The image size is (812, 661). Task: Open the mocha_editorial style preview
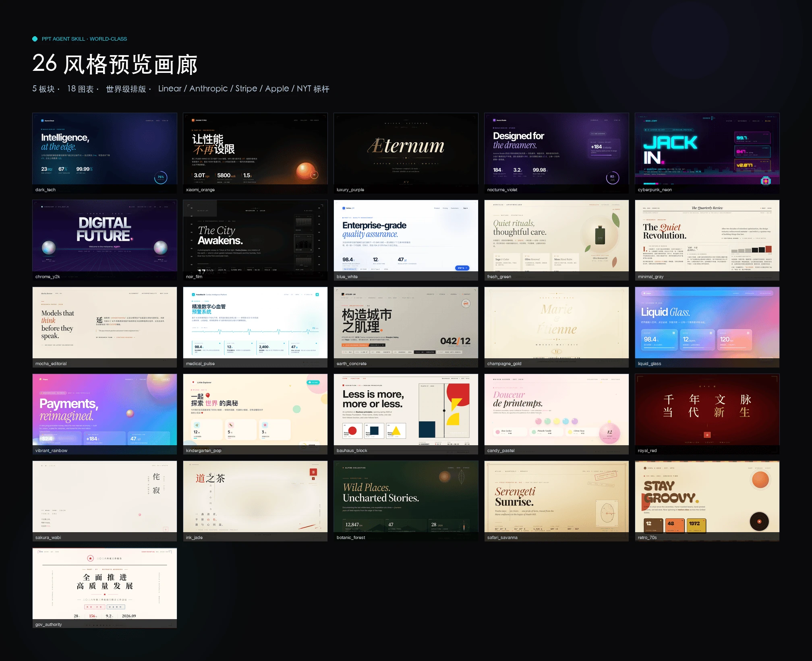pos(105,327)
